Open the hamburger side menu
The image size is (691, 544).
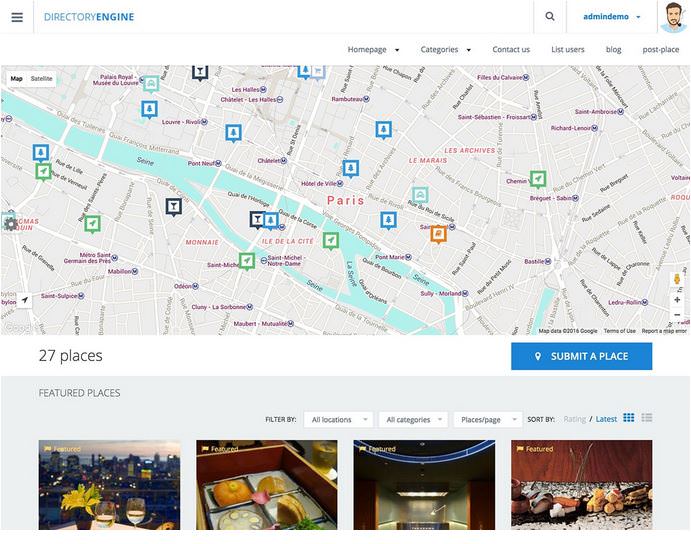point(17,17)
